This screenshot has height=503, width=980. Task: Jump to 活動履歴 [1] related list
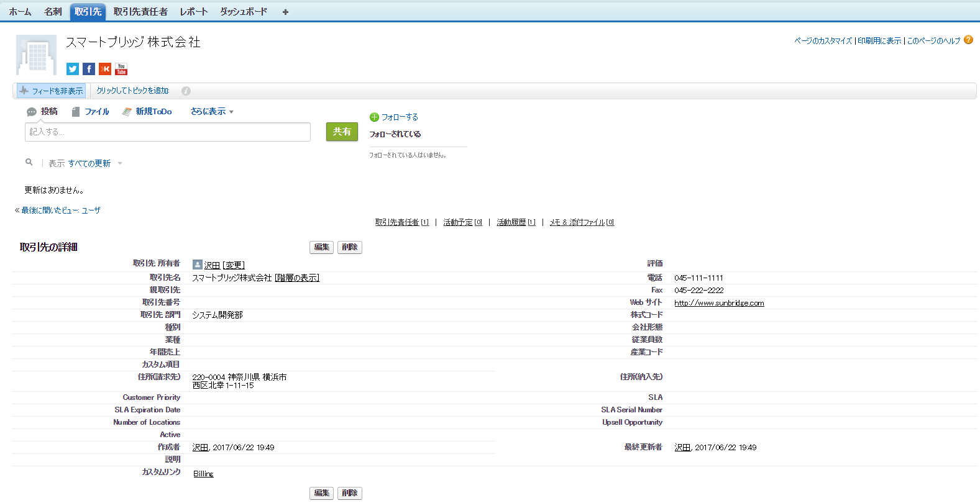pos(516,222)
